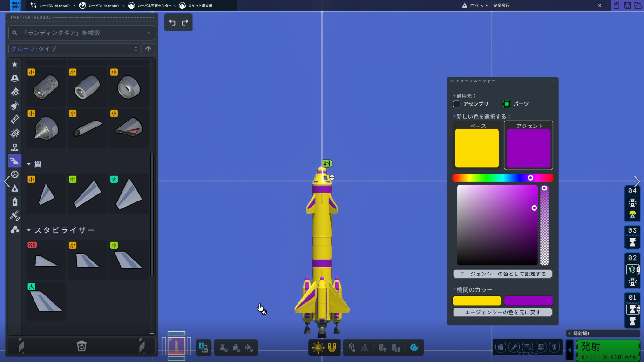Click エージェンシーの色として設定する button
644x362 pixels.
click(x=503, y=274)
